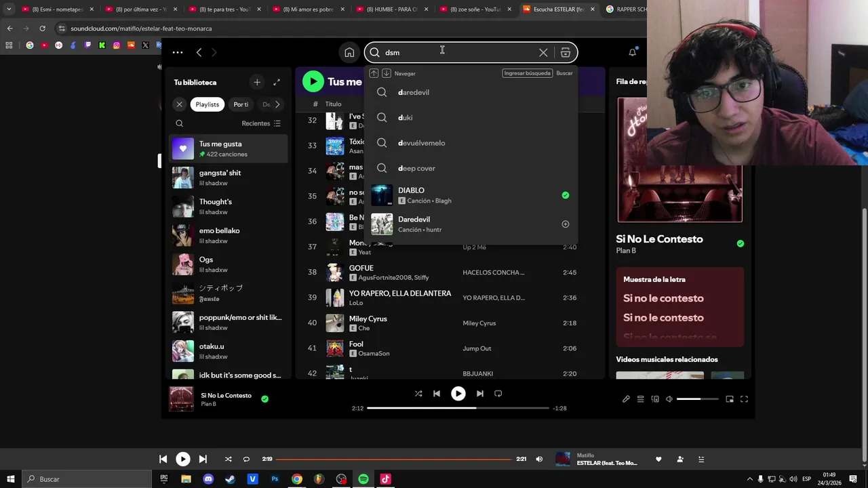Open Si No Le Contesto cover art
The image size is (868, 488).
point(680,160)
